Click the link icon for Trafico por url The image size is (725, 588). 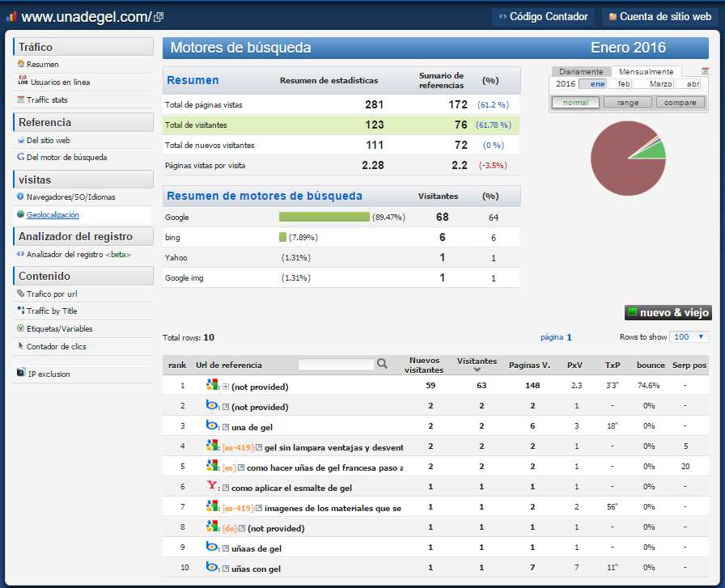[x=20, y=293]
